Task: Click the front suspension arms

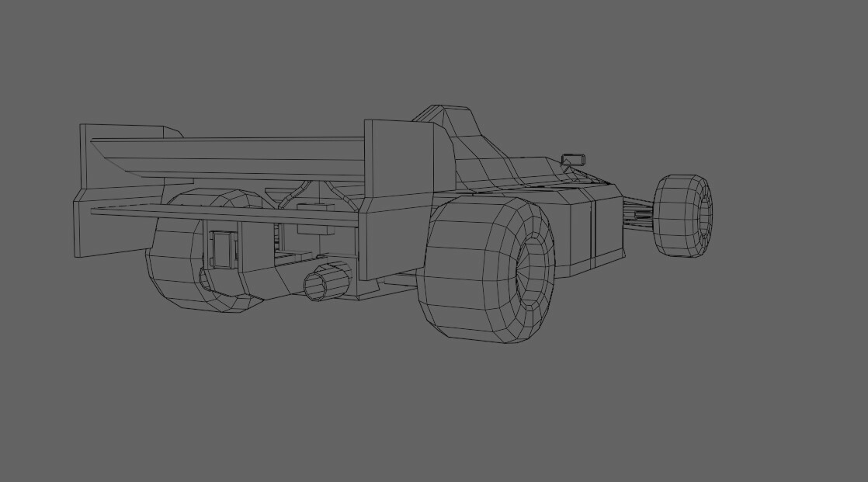Action: tap(637, 213)
